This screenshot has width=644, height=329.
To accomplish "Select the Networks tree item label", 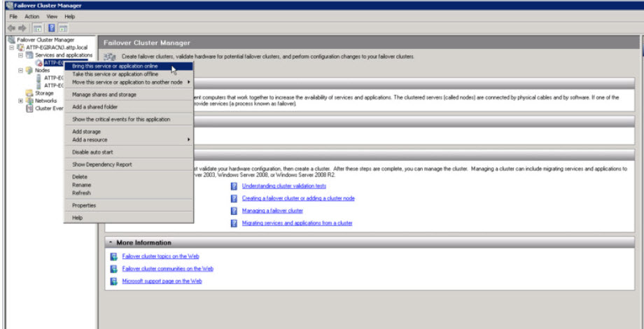I will pos(46,101).
